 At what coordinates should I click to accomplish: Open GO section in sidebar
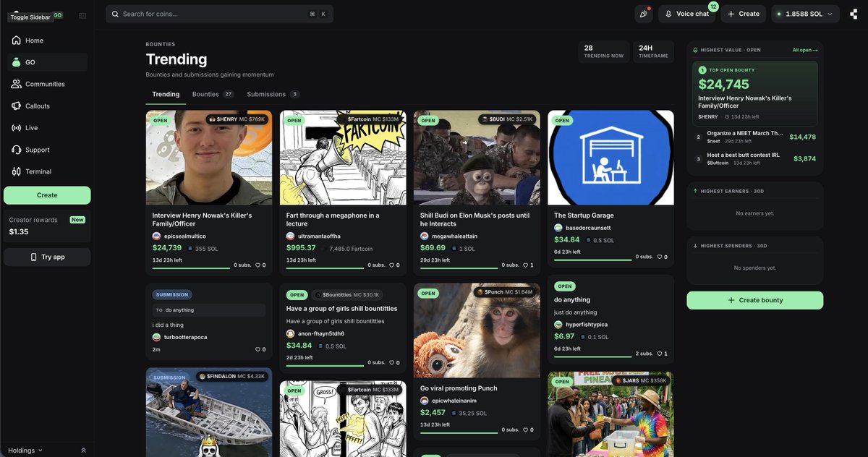[x=46, y=62]
